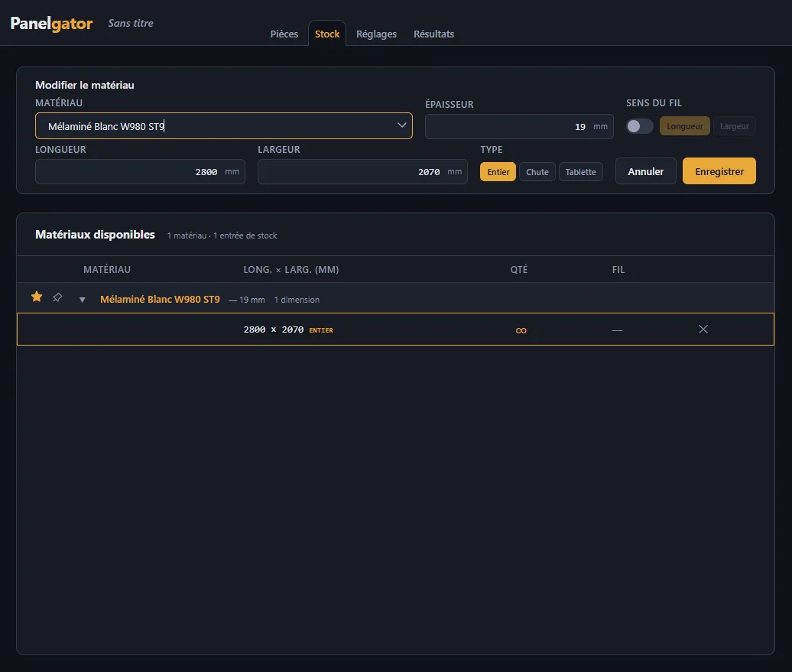Click the Mélaminé Blanc W980 ST9 material name in list
Viewport: 792px width, 672px height.
160,299
